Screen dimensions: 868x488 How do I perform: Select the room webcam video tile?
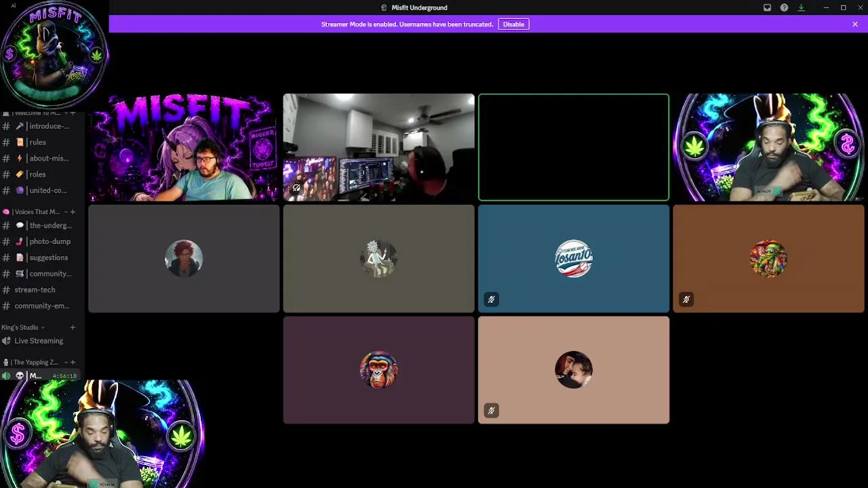coord(378,148)
